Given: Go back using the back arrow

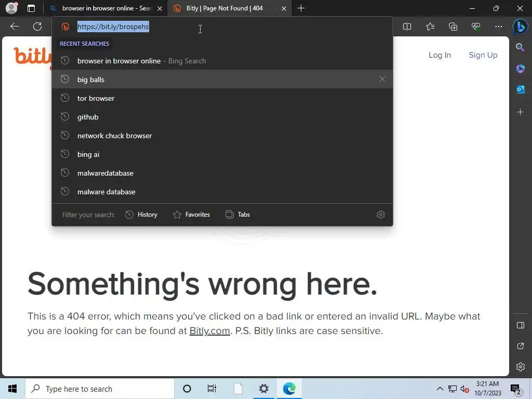Looking at the screenshot, I should pos(15,26).
